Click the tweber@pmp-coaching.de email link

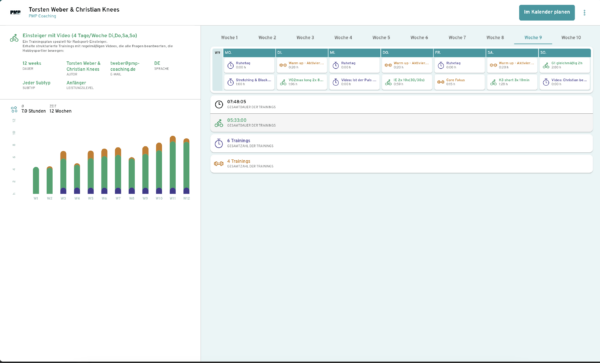125,66
